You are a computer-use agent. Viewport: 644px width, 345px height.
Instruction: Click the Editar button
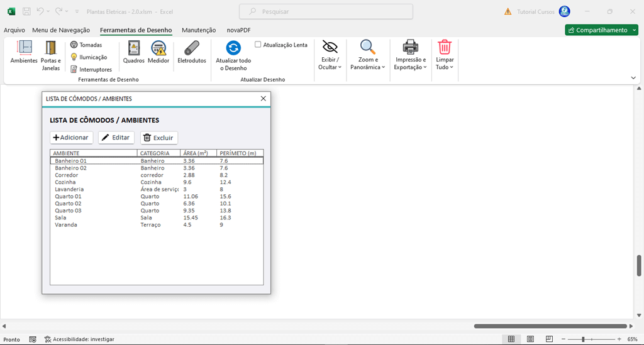point(116,138)
